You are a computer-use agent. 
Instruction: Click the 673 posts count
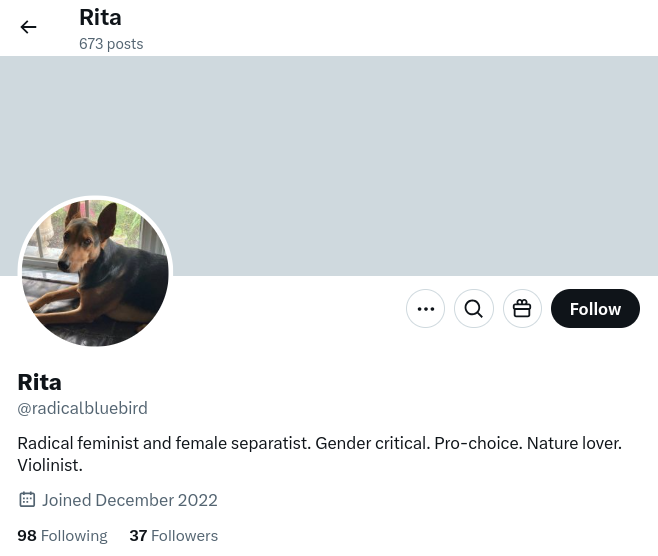[111, 44]
